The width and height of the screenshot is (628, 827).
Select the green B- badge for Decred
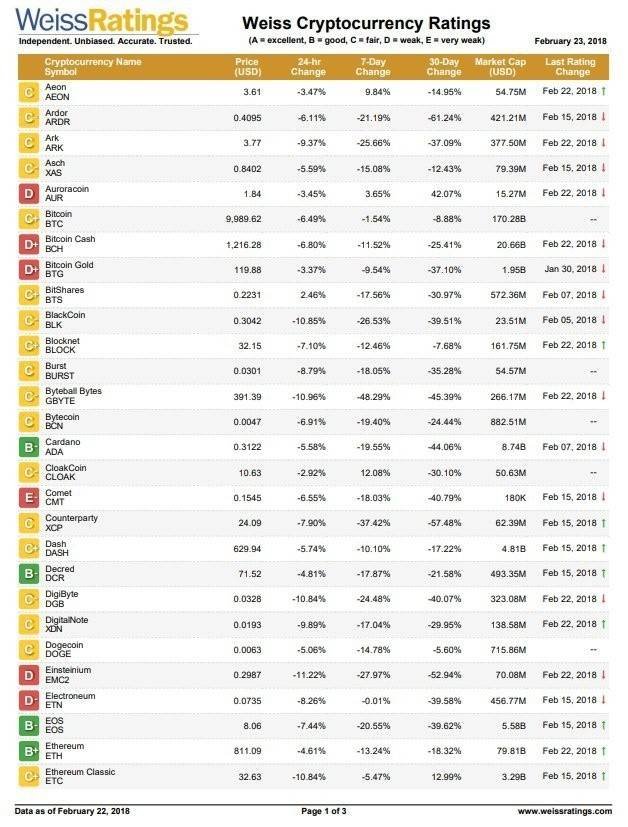click(29, 574)
